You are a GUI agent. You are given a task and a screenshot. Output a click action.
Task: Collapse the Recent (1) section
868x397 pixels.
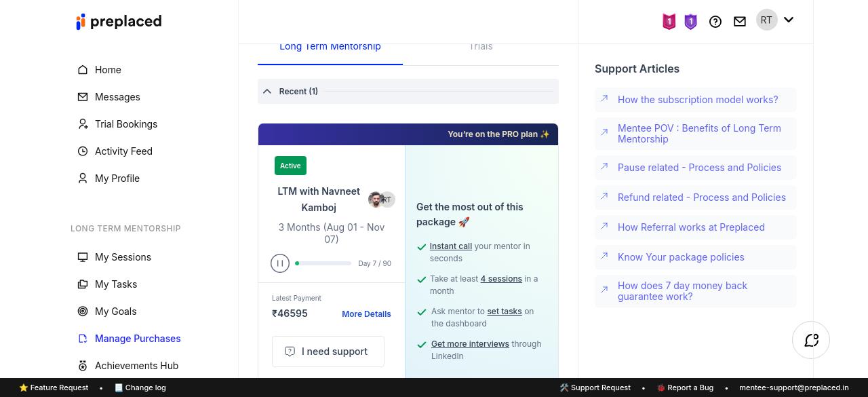pos(267,92)
